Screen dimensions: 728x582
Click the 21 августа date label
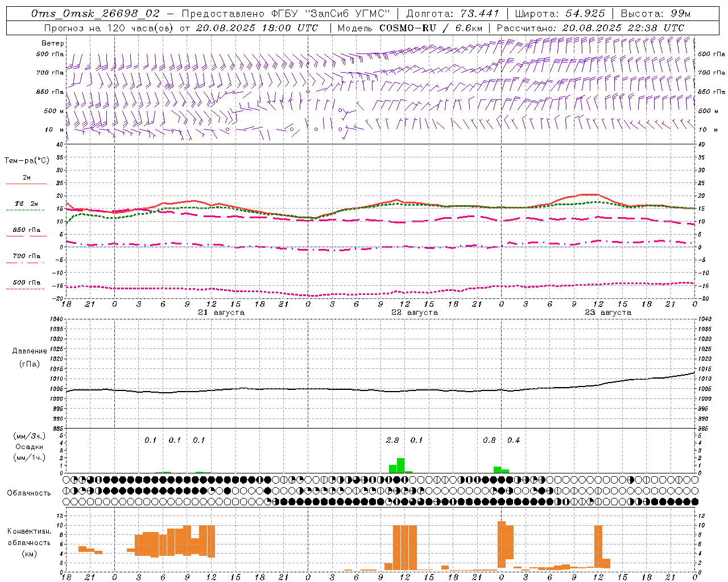click(x=221, y=313)
